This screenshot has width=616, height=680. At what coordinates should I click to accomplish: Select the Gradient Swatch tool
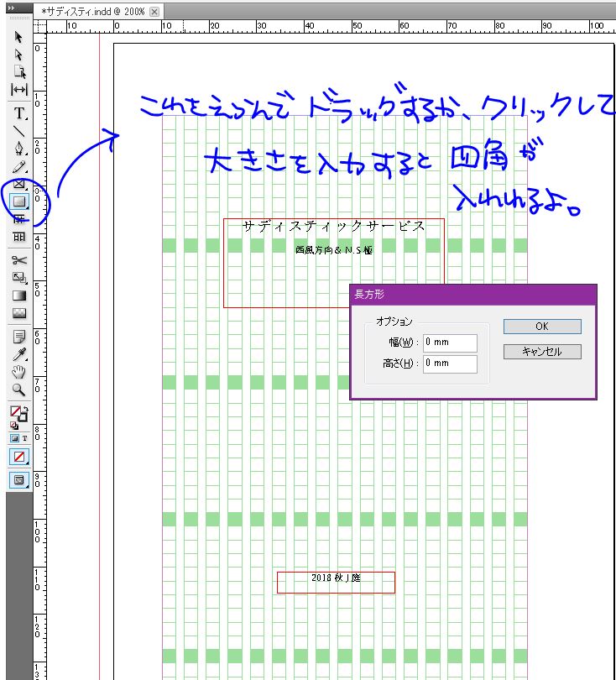click(x=19, y=296)
